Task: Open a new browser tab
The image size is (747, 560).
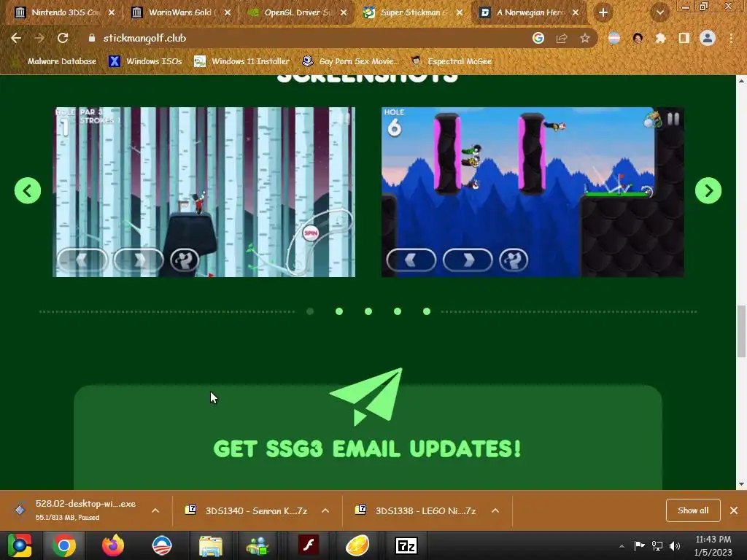Action: (x=603, y=13)
